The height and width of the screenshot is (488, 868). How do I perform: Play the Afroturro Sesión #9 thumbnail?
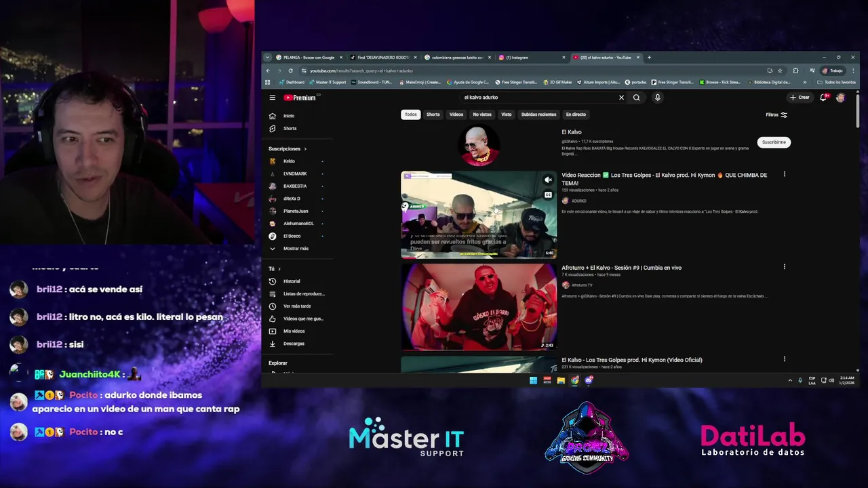pos(479,307)
